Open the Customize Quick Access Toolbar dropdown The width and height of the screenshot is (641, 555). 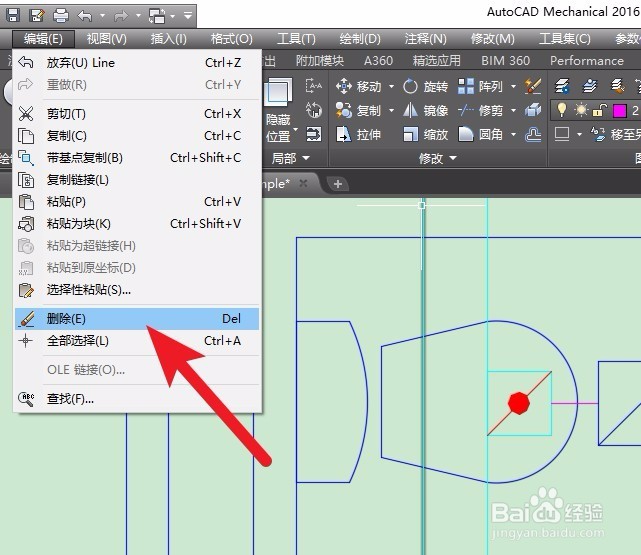click(x=188, y=16)
